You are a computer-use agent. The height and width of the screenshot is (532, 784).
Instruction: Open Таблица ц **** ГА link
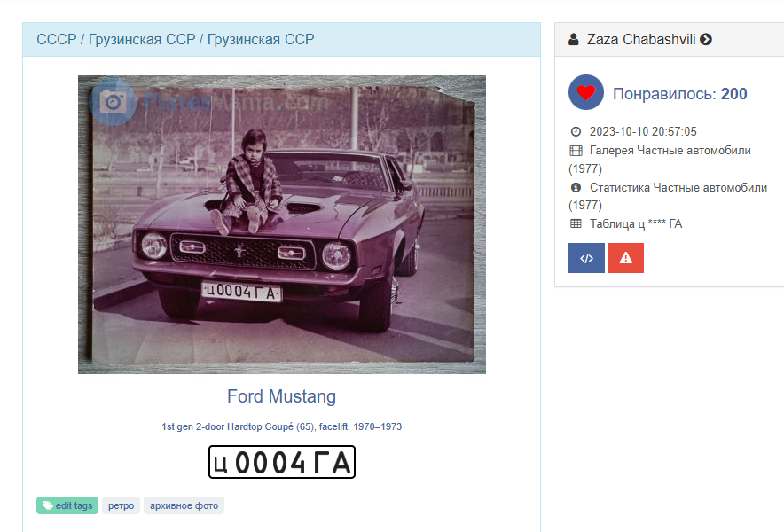coord(636,223)
